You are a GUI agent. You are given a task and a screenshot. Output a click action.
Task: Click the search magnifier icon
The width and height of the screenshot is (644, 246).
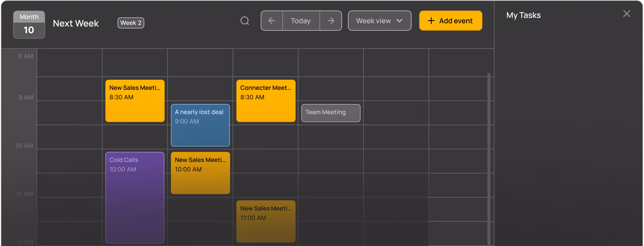(244, 20)
